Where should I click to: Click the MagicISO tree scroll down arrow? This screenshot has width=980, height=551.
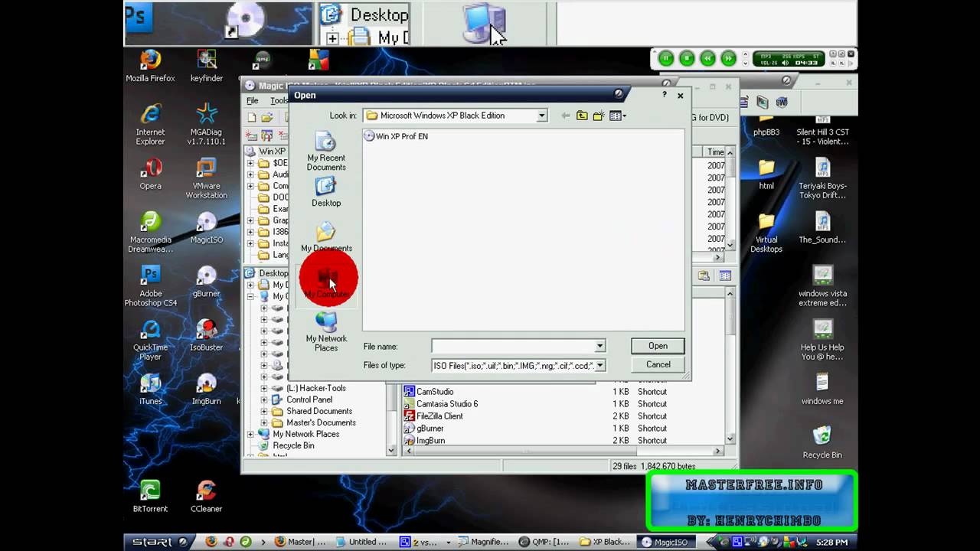tap(391, 450)
